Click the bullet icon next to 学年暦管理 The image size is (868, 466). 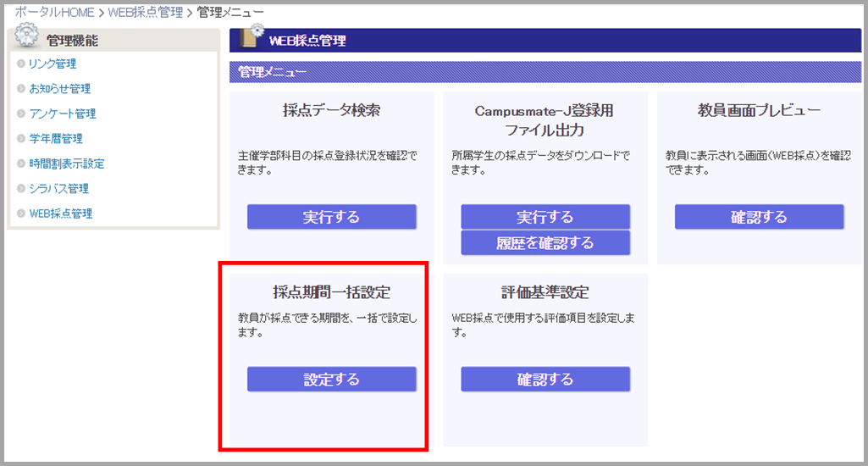pyautogui.click(x=21, y=138)
